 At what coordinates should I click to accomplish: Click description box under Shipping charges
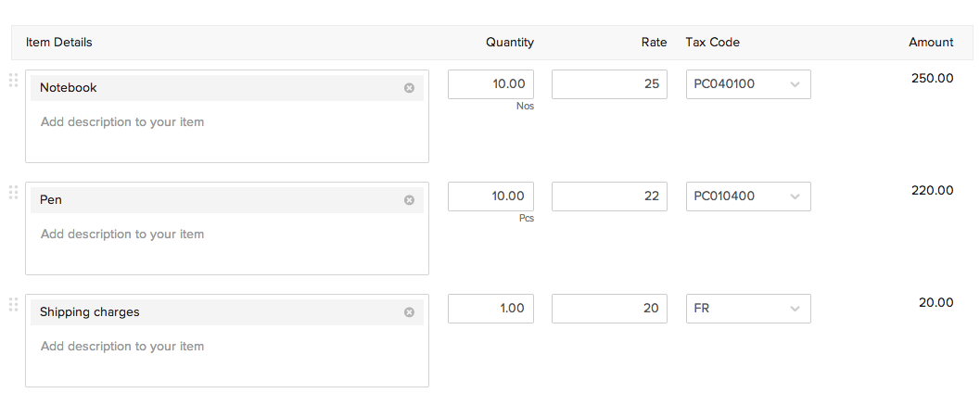[226, 354]
